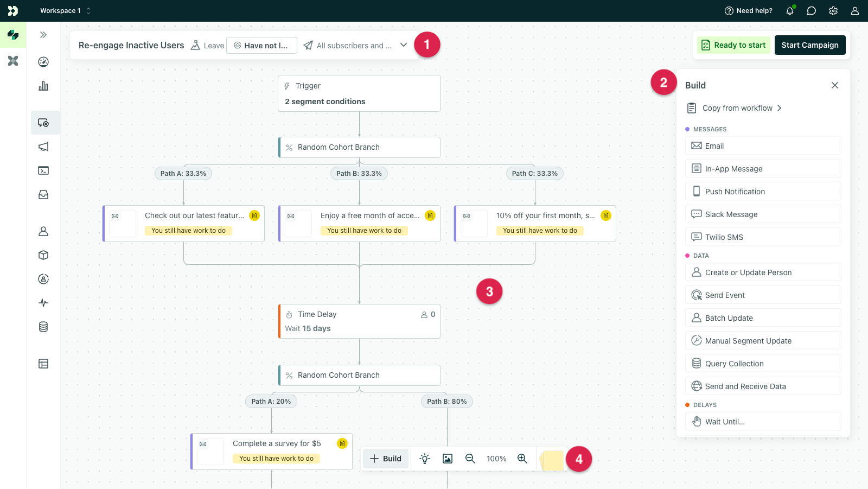Toggle the lightbulb tips in bottom toolbar
Viewport: 868px width, 489px height.
coord(425,459)
